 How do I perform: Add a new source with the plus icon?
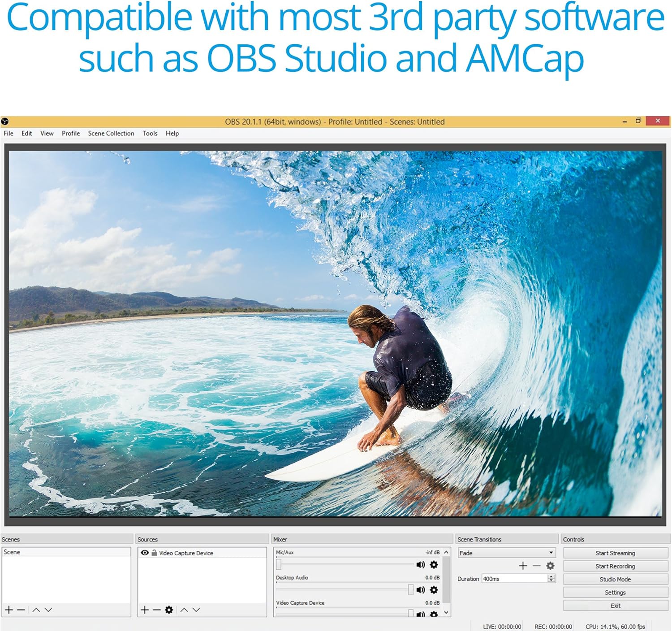145,610
